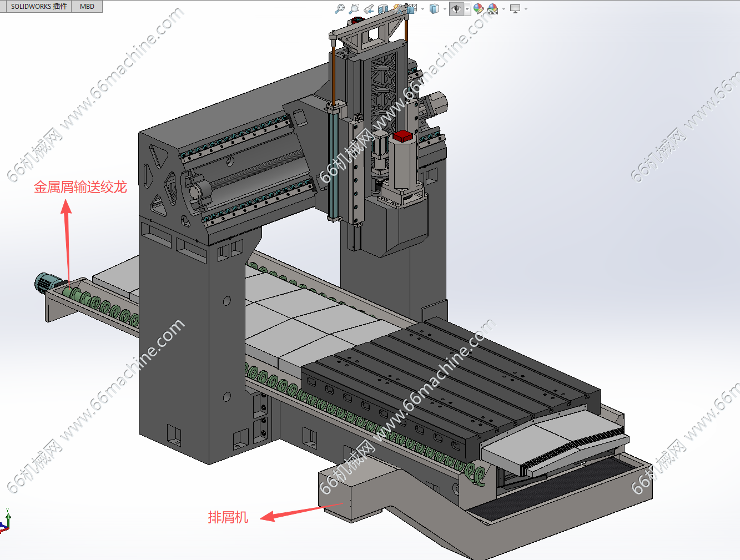This screenshot has height=560, width=740.
Task: Expand the Hide/Show Items dropdown arrow
Action: coord(467,9)
